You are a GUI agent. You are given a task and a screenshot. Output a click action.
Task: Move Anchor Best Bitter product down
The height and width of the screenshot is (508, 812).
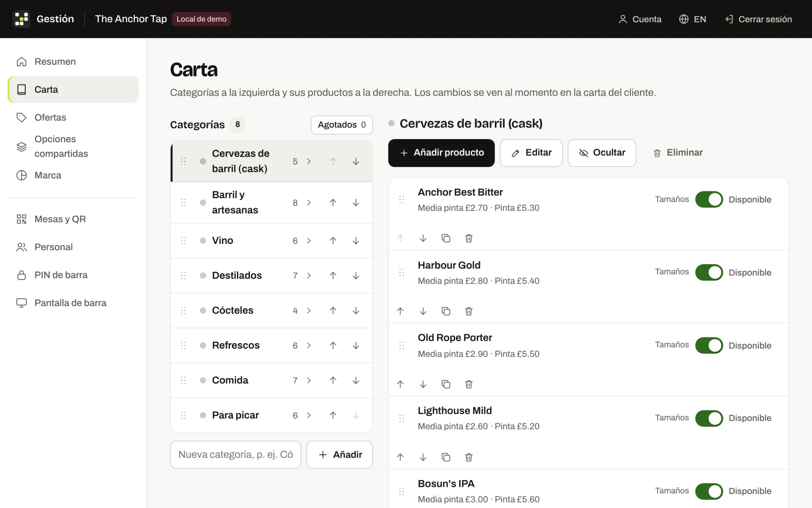[x=423, y=238]
